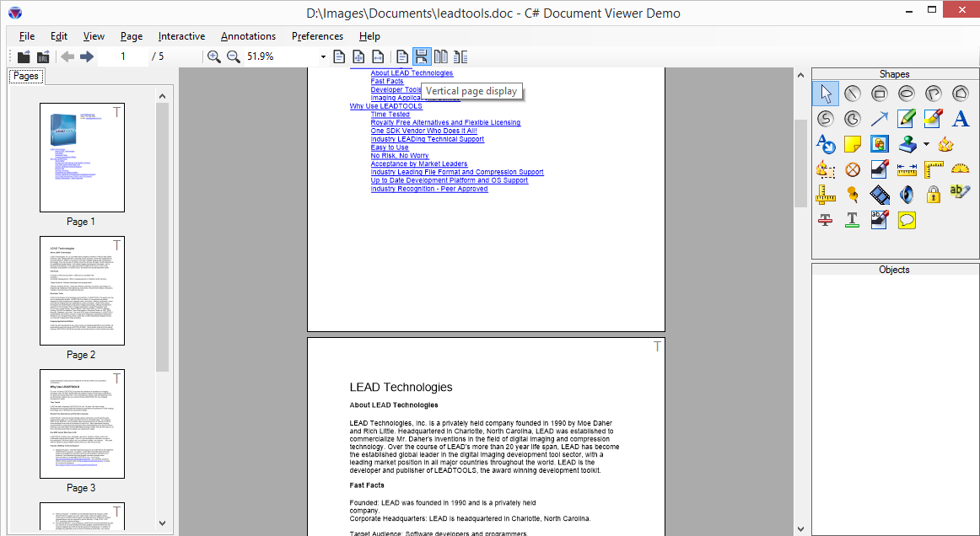
Task: Toggle double page display mode
Action: [440, 56]
